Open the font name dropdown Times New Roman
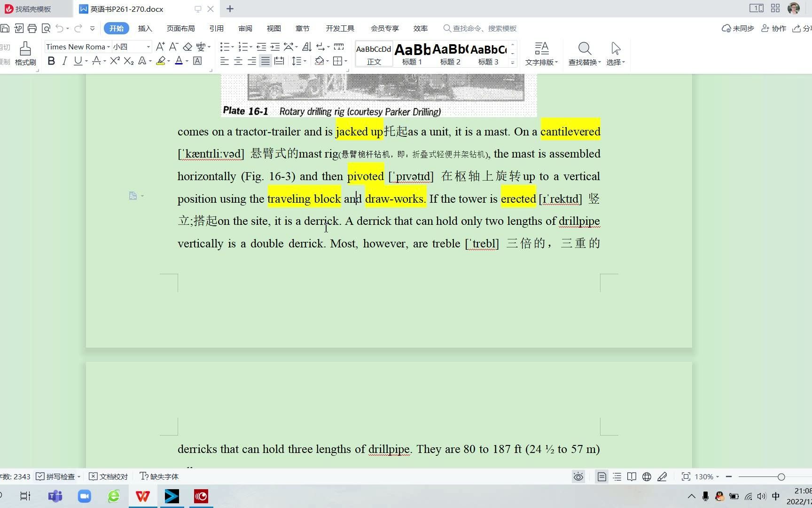The image size is (812, 508). [x=109, y=47]
